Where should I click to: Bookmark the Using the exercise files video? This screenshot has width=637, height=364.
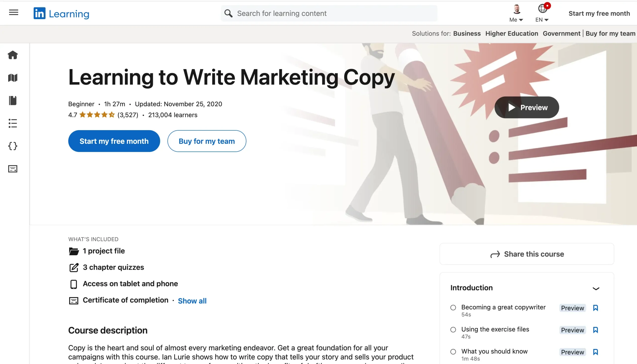point(595,330)
